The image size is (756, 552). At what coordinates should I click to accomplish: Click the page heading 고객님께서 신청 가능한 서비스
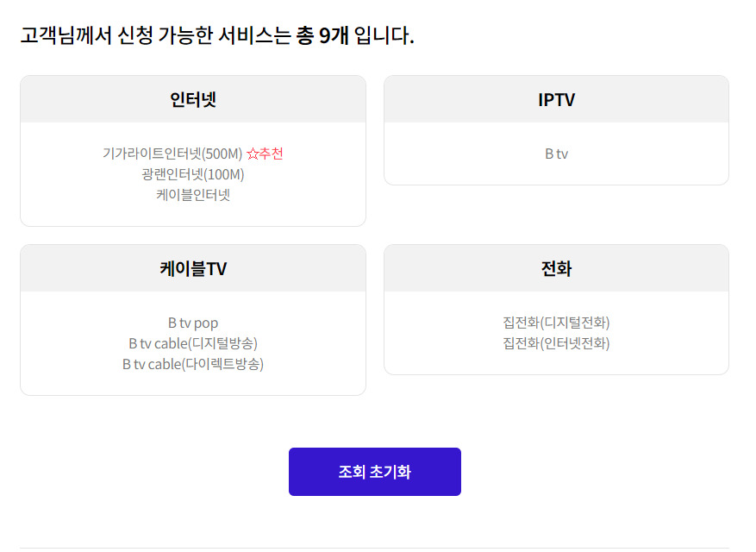click(156, 35)
